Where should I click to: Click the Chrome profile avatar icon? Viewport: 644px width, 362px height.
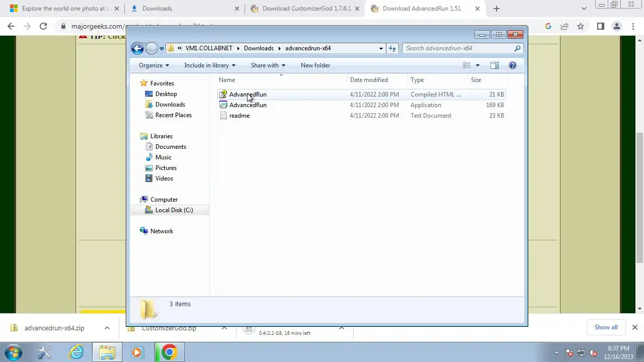click(617, 27)
